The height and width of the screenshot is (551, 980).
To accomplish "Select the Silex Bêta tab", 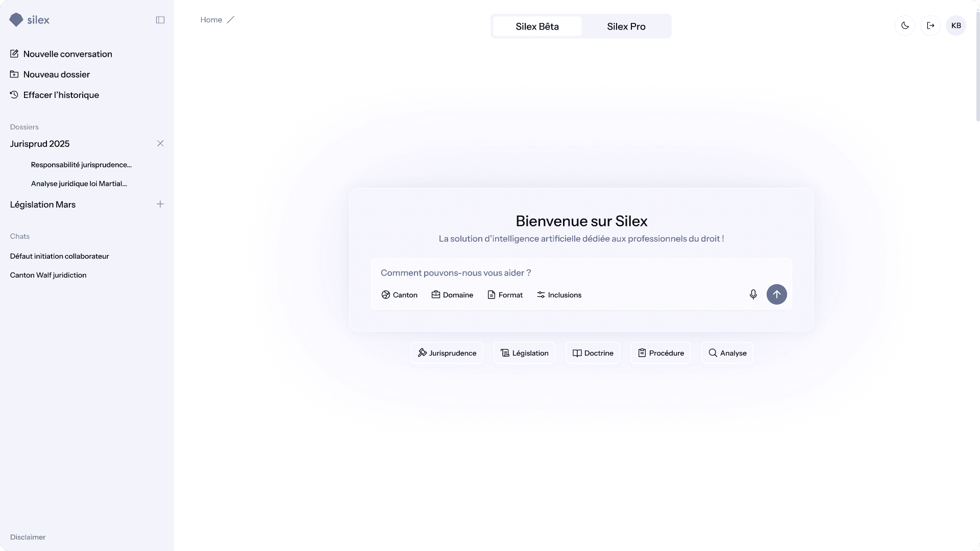I will point(537,27).
